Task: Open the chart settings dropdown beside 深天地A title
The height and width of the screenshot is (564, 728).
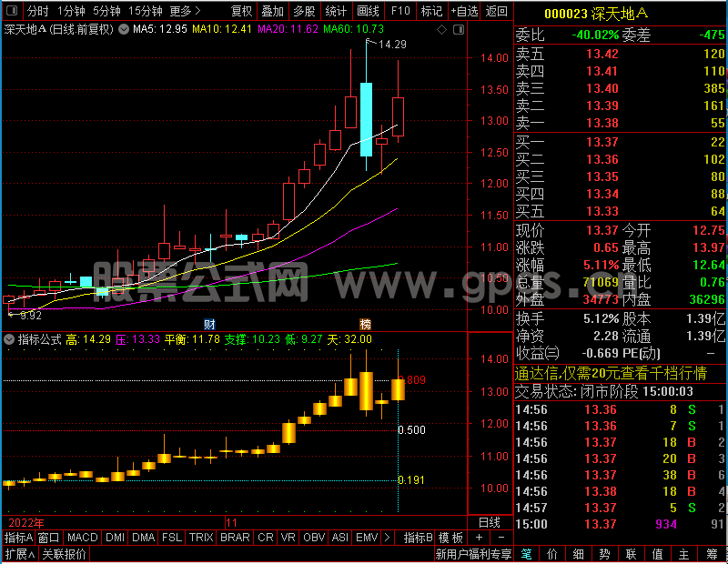Action: tap(124, 30)
